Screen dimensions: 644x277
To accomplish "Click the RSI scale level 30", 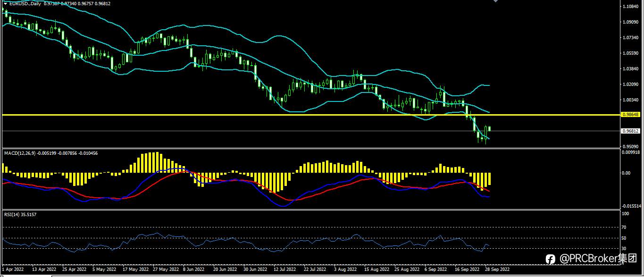I will pyautogui.click(x=625, y=249).
